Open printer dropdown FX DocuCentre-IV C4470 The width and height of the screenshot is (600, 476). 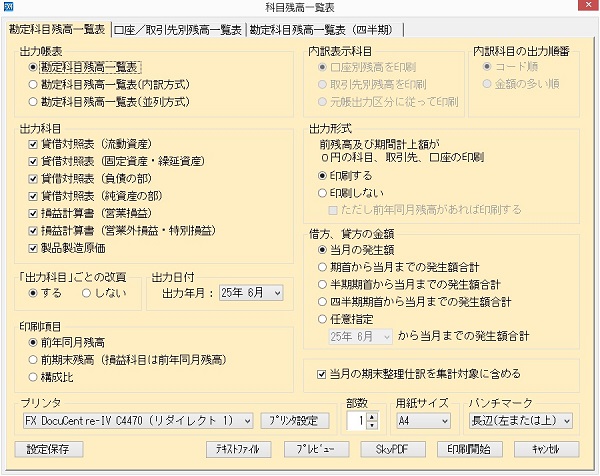(138, 421)
